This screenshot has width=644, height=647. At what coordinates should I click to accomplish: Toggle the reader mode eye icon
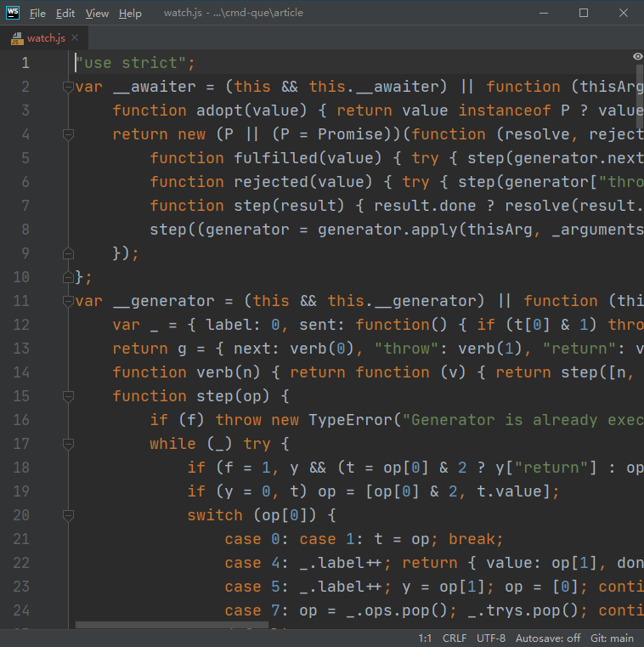[x=637, y=56]
